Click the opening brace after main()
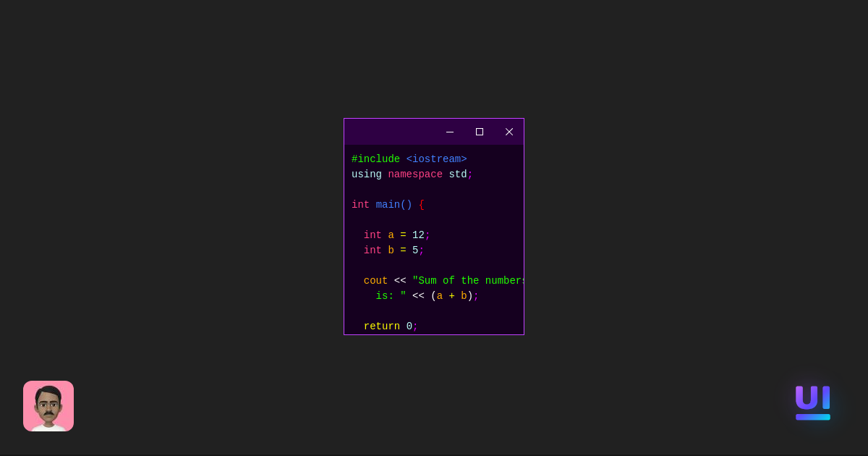868x456 pixels. click(x=422, y=204)
